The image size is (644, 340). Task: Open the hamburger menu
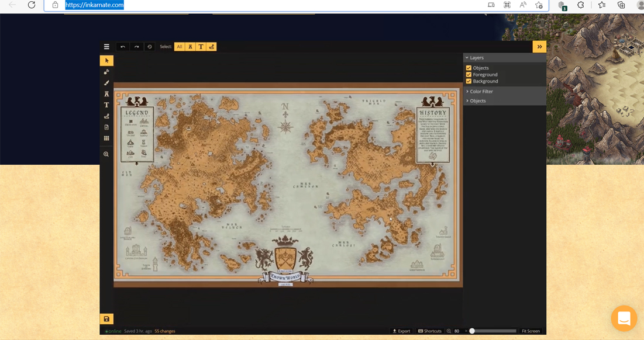(x=106, y=46)
